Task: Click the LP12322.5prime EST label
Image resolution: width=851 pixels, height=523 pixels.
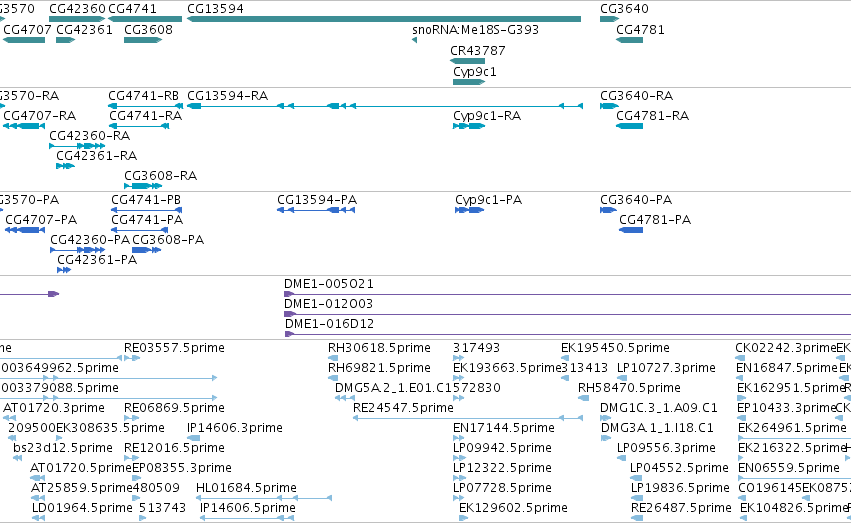Action: [x=502, y=468]
